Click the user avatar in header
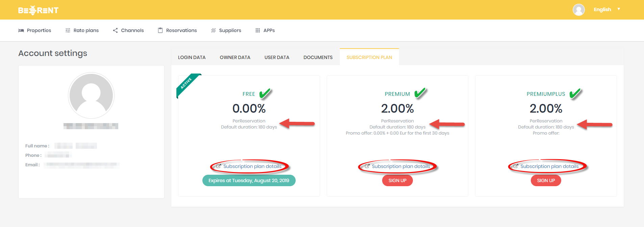The width and height of the screenshot is (644, 227). pos(578,10)
